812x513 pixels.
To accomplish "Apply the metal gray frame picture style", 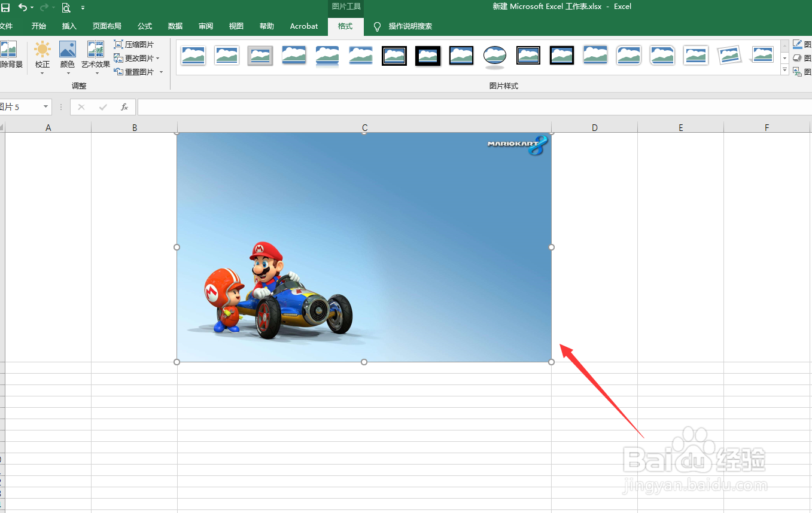I will point(260,56).
